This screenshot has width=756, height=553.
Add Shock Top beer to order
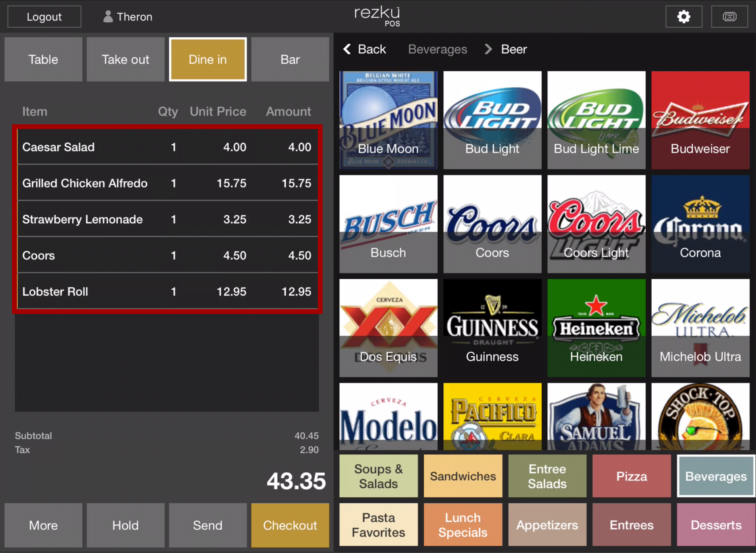[x=700, y=416]
